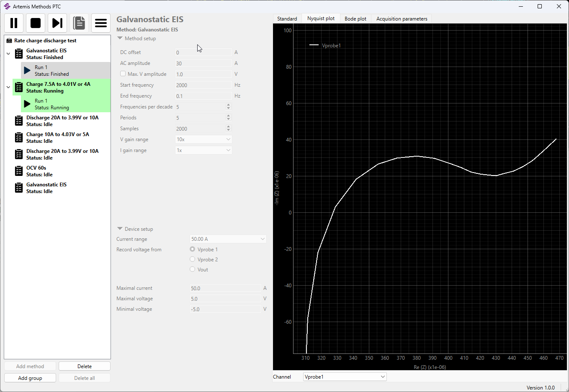Skip to next method step

57,23
